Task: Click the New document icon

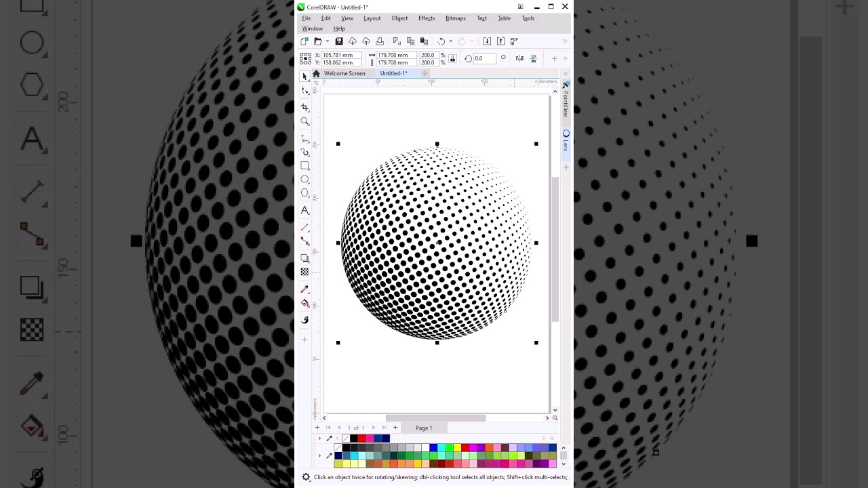Action: tap(304, 41)
